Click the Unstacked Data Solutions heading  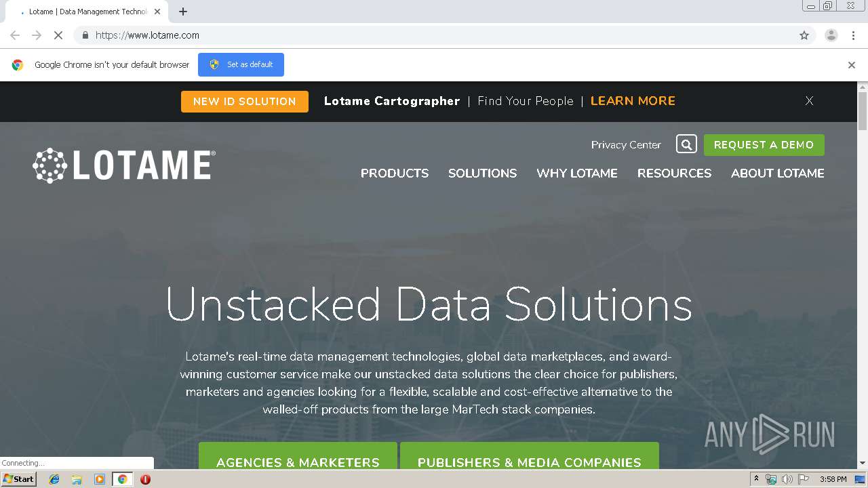pyautogui.click(x=429, y=304)
